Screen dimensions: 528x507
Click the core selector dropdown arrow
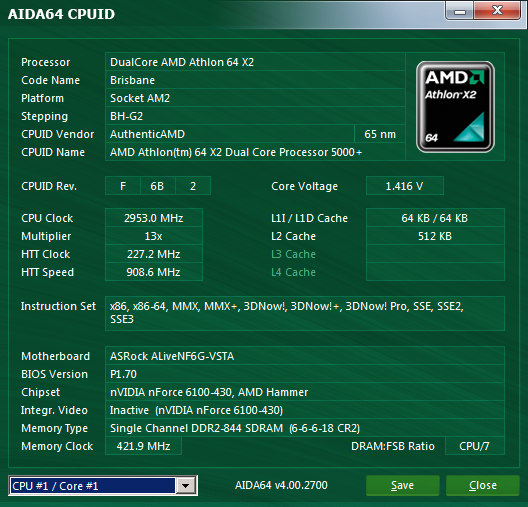186,485
